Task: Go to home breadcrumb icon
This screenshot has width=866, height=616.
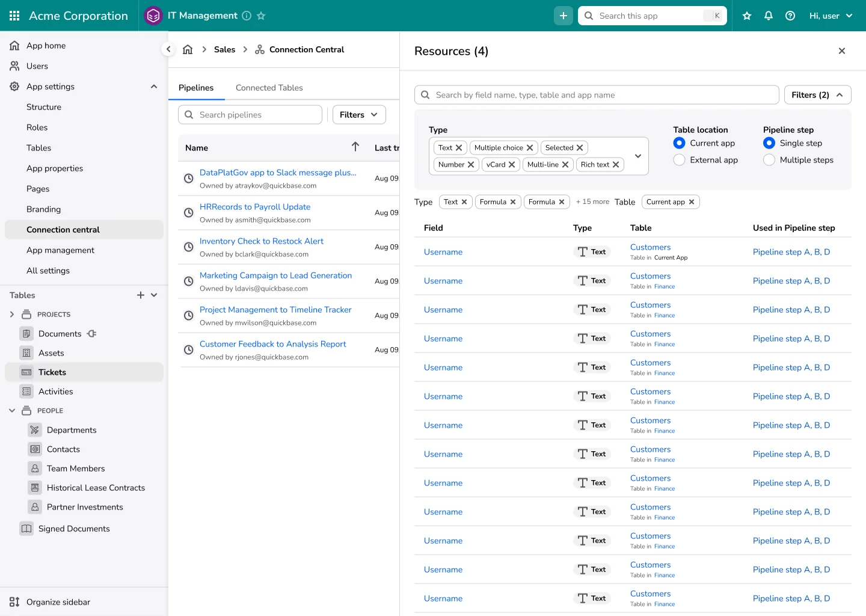Action: 188,49
